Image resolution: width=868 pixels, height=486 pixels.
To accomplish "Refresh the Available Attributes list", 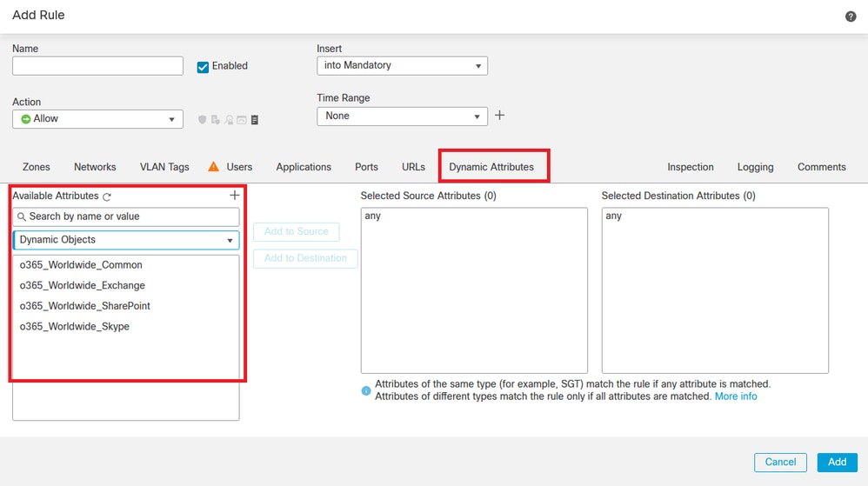I will point(107,196).
